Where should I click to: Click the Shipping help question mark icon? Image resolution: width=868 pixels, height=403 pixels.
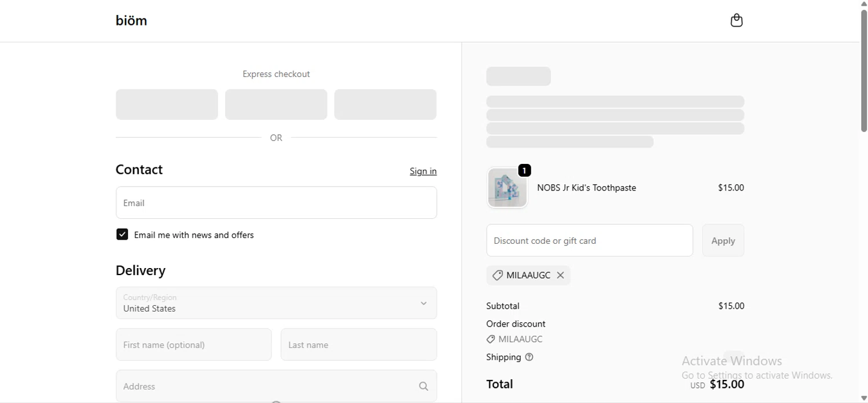pyautogui.click(x=529, y=357)
